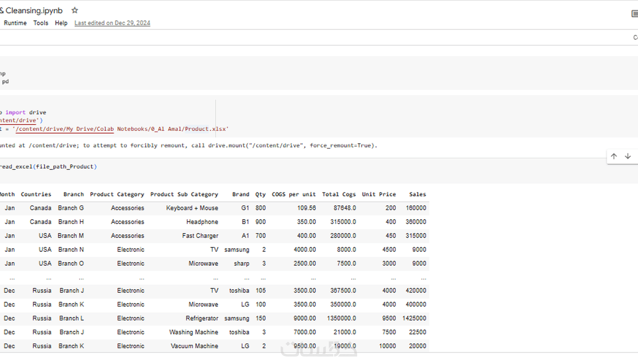
Task: Click the 'Headphone' cell
Action: 202,222
